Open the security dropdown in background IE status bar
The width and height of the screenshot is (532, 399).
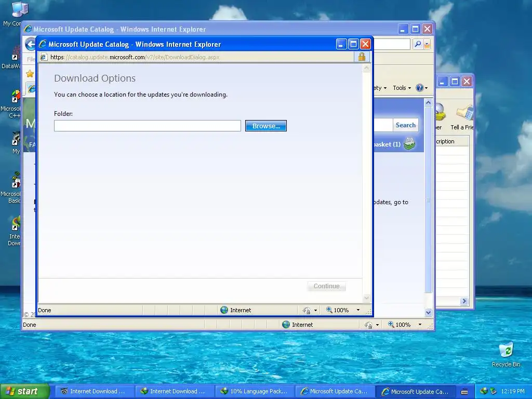point(377,325)
